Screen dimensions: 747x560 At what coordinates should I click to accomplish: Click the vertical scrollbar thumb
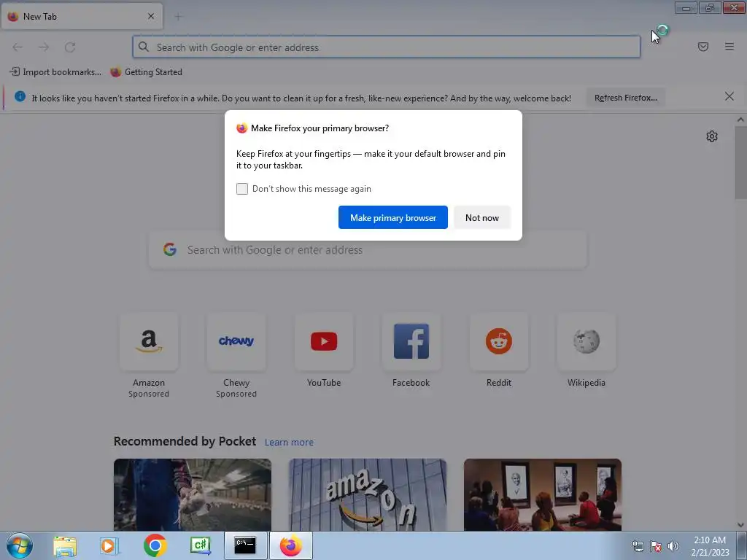pos(740,163)
